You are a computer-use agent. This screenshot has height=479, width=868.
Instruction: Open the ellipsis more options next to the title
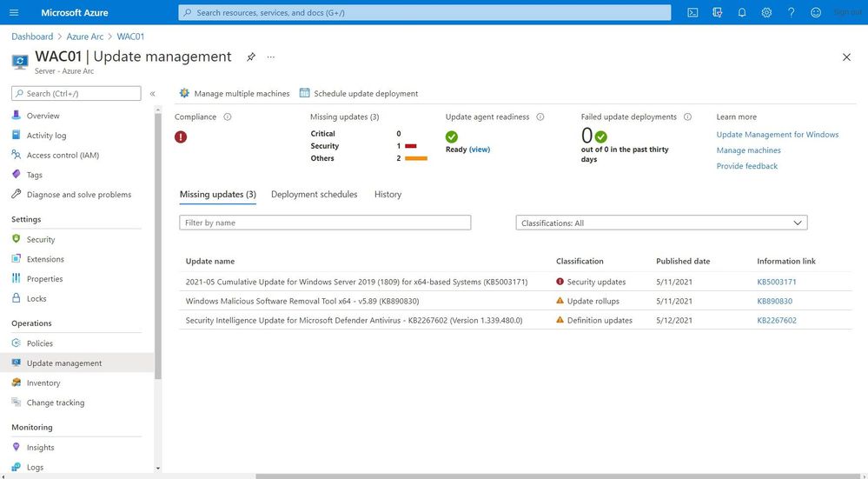click(271, 57)
